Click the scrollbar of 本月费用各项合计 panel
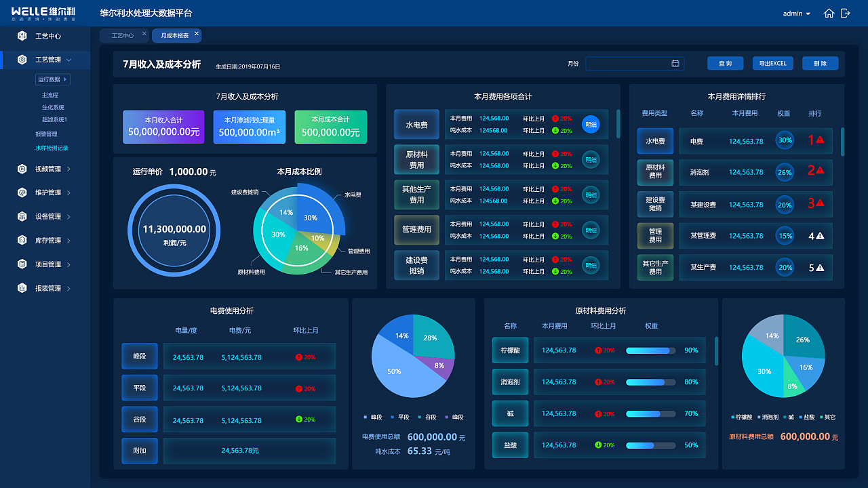 [618, 124]
